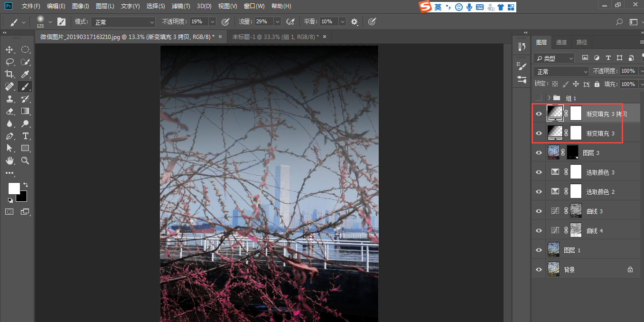The image size is (644, 322).
Task: Click the 图层 3 layer mask thumbnail
Action: (x=573, y=152)
